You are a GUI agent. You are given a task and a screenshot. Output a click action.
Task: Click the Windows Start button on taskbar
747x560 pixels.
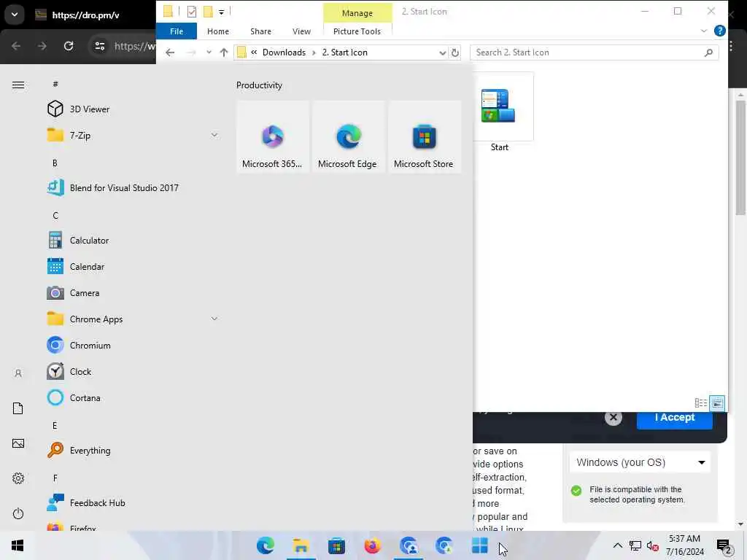pyautogui.click(x=18, y=545)
